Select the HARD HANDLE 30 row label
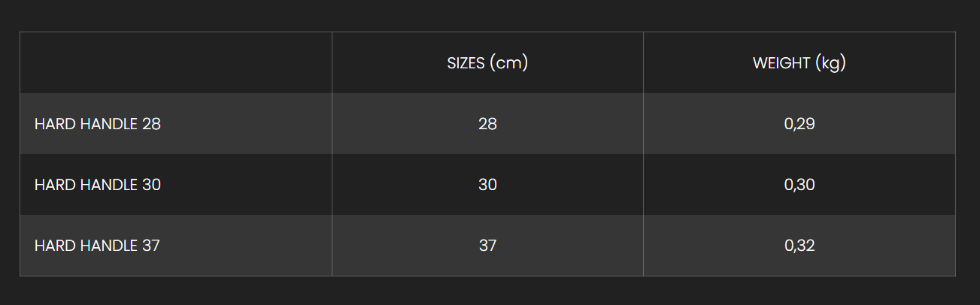Image resolution: width=980 pixels, height=305 pixels. point(98,185)
